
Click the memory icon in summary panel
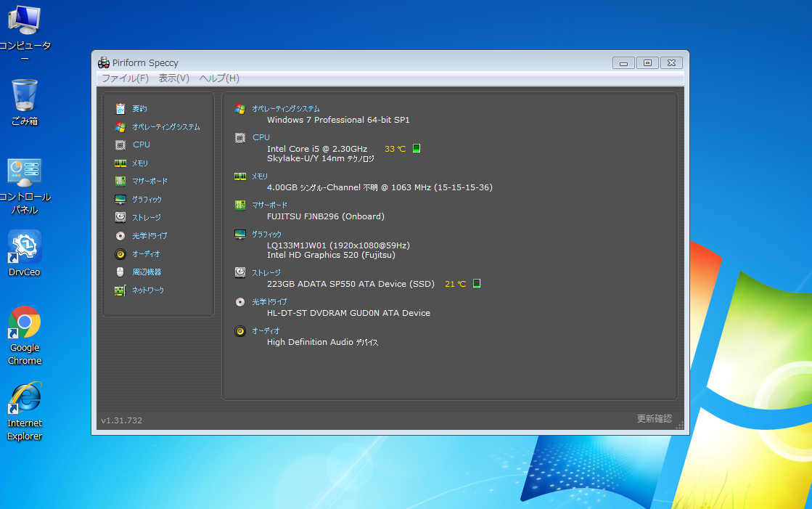(x=239, y=176)
